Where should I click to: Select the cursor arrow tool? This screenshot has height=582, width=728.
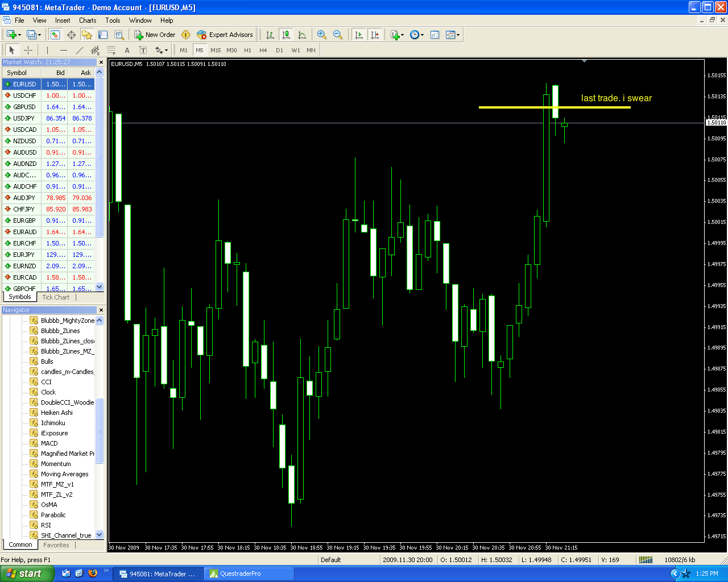click(11, 50)
